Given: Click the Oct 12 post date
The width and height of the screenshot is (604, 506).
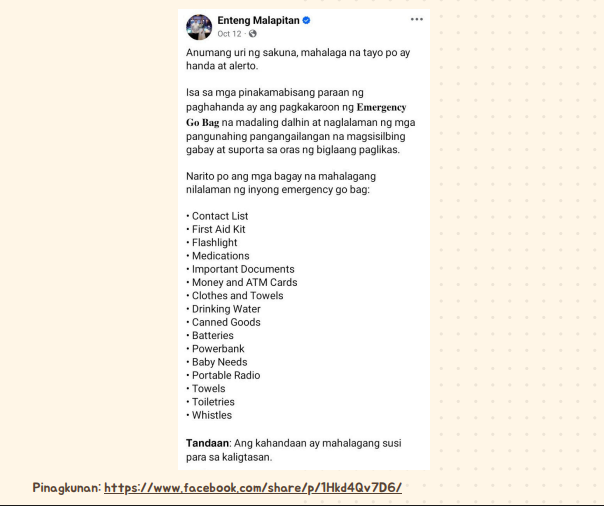Looking at the screenshot, I should point(230,33).
